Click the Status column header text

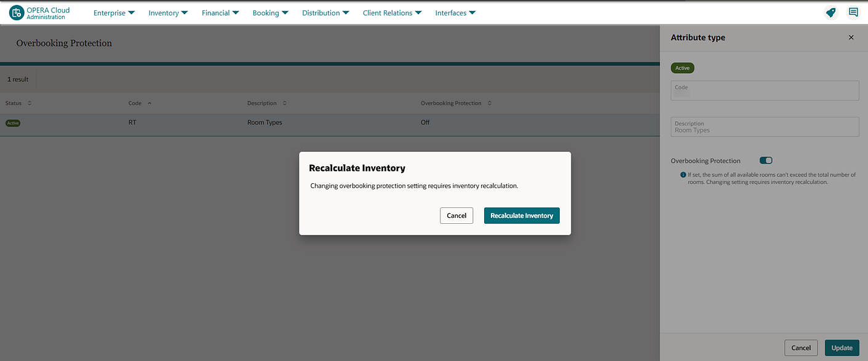tap(14, 103)
